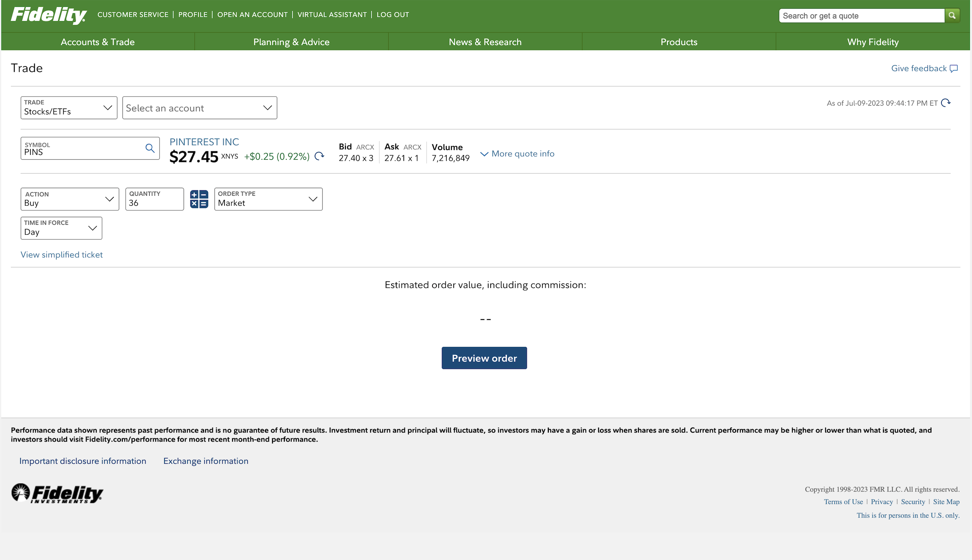
Task: Click the Search or get a quote field
Action: coord(861,15)
